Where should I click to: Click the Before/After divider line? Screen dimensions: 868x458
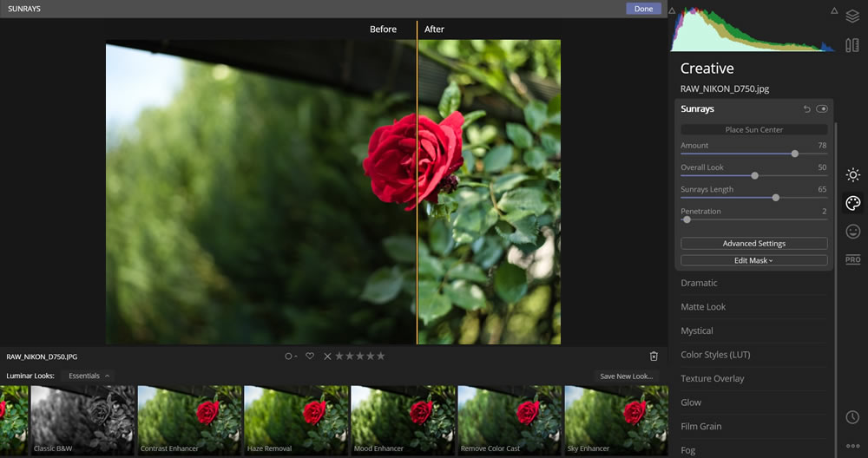pos(417,182)
